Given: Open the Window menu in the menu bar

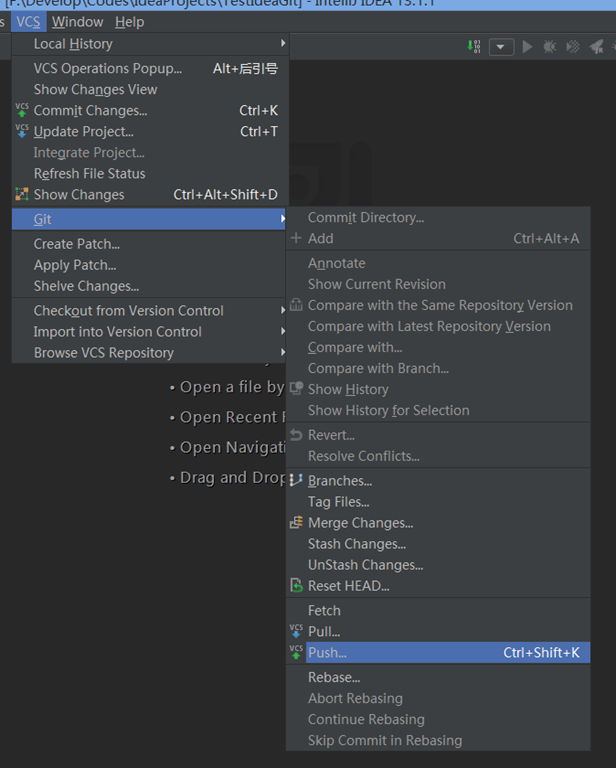Looking at the screenshot, I should click(x=77, y=22).
